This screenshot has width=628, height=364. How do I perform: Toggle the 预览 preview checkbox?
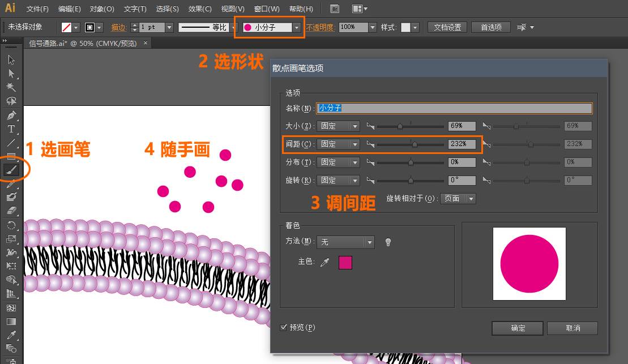284,327
